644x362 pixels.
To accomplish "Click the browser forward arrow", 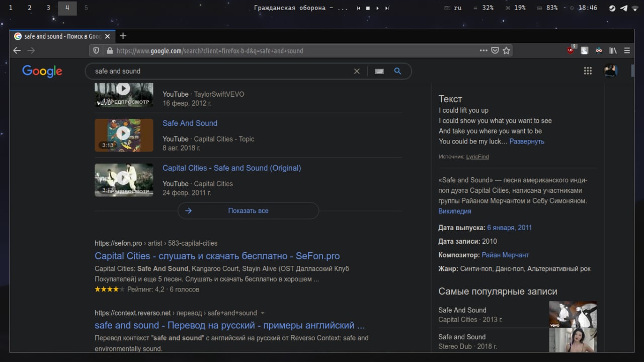I will click(x=31, y=50).
